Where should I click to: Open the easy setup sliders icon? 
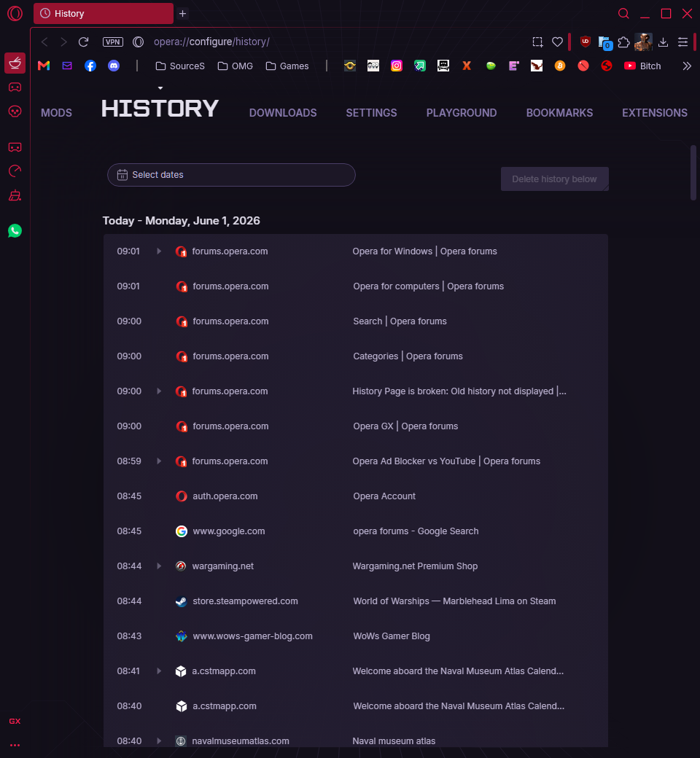tap(682, 42)
